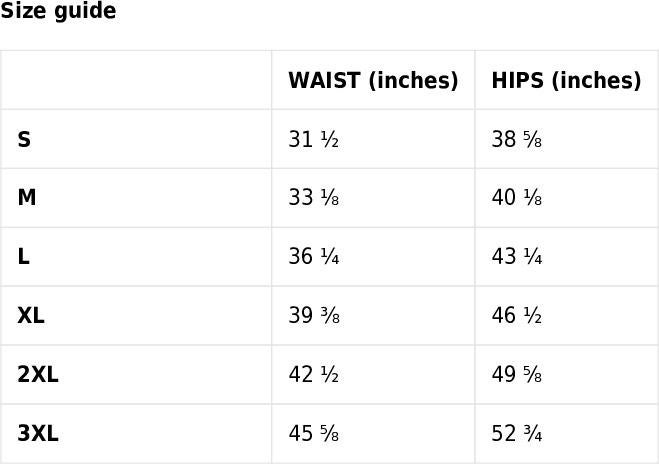659x464 pixels.
Task: Select hips value 38 ⅝ for size S
Action: click(x=517, y=139)
